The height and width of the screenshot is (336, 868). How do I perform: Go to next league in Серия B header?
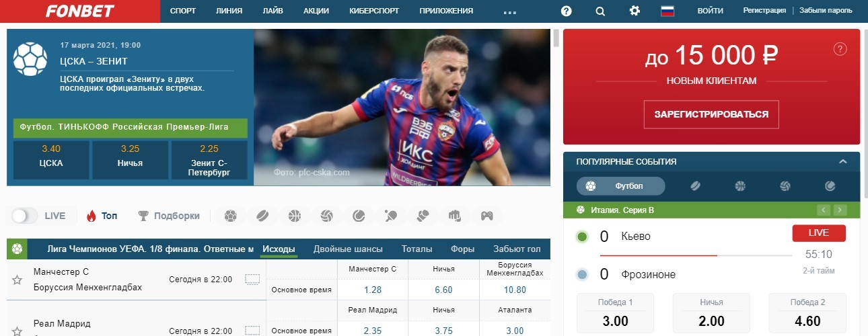click(x=840, y=210)
